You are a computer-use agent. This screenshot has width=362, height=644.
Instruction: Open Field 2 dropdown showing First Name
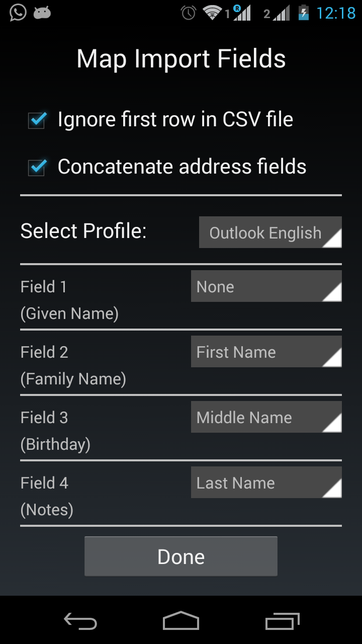coord(266,352)
